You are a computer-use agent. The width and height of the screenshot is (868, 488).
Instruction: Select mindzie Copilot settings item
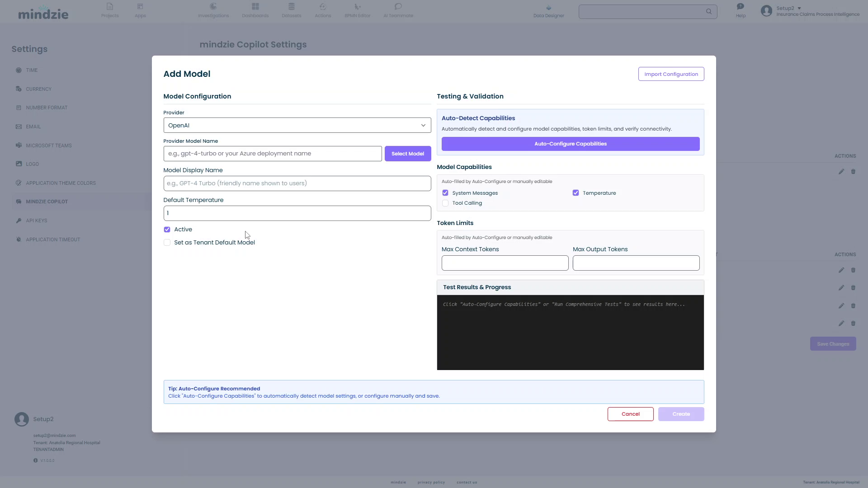tap(47, 202)
